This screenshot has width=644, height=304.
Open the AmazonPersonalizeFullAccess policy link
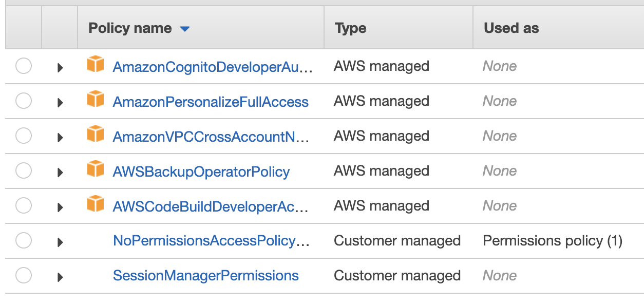click(x=211, y=102)
